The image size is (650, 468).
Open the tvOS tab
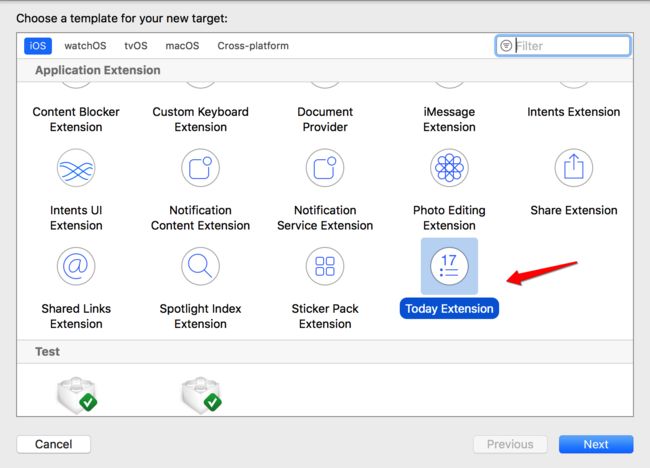pyautogui.click(x=136, y=46)
